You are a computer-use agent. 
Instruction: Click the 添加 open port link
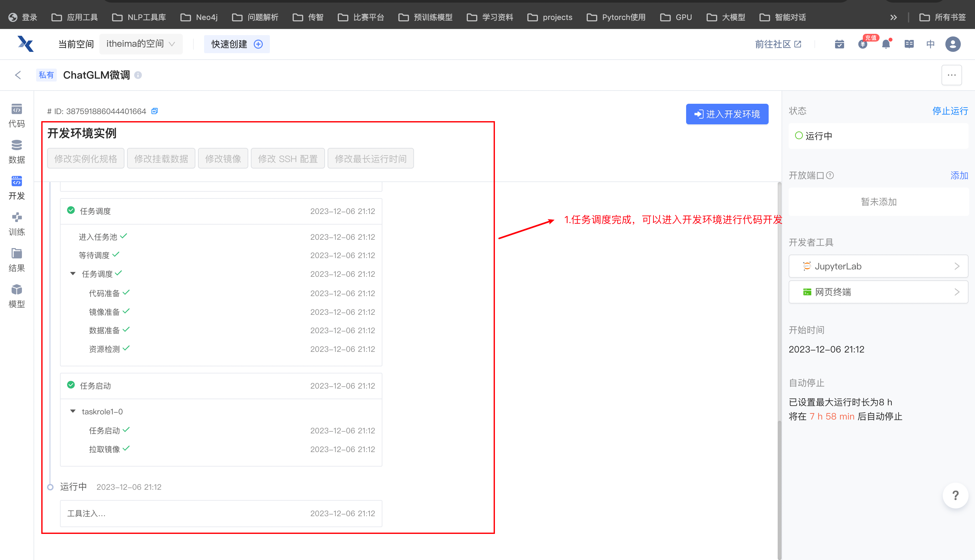[x=959, y=176]
